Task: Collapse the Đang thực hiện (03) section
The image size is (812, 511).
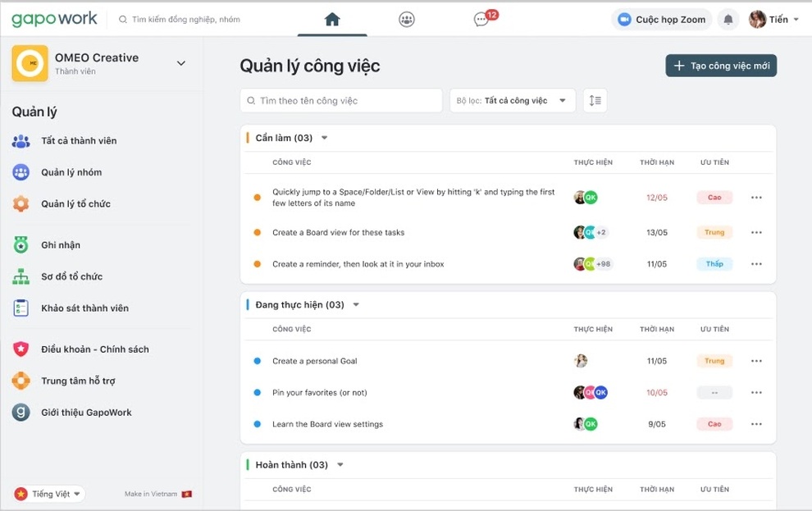Action: pos(356,305)
